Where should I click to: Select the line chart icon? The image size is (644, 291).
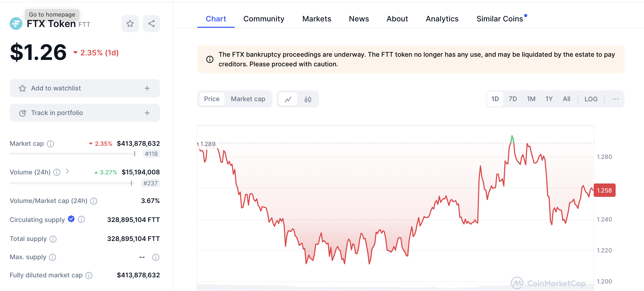tap(288, 99)
